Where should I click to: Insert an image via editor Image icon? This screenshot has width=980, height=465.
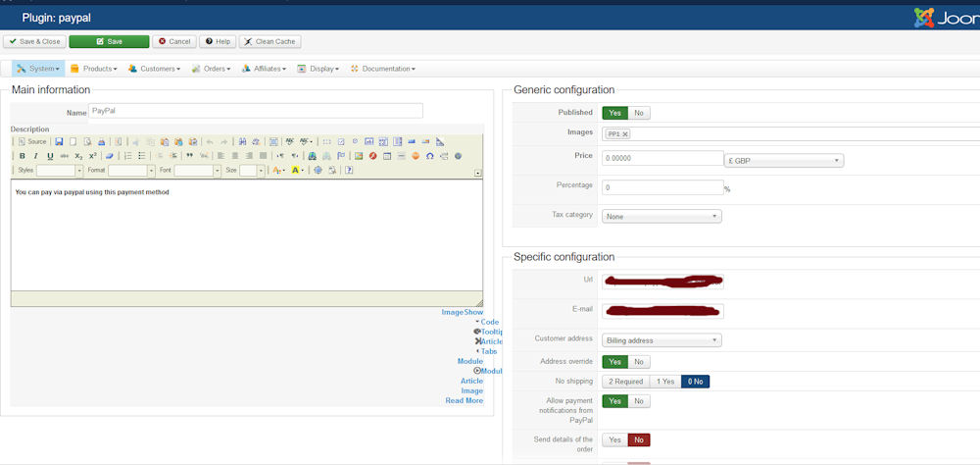click(x=359, y=156)
